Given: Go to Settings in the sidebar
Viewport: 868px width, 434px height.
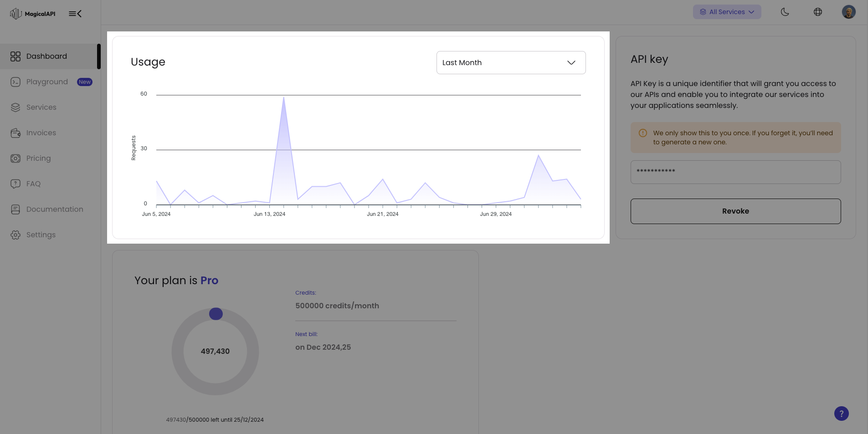Looking at the screenshot, I should pyautogui.click(x=50, y=235).
